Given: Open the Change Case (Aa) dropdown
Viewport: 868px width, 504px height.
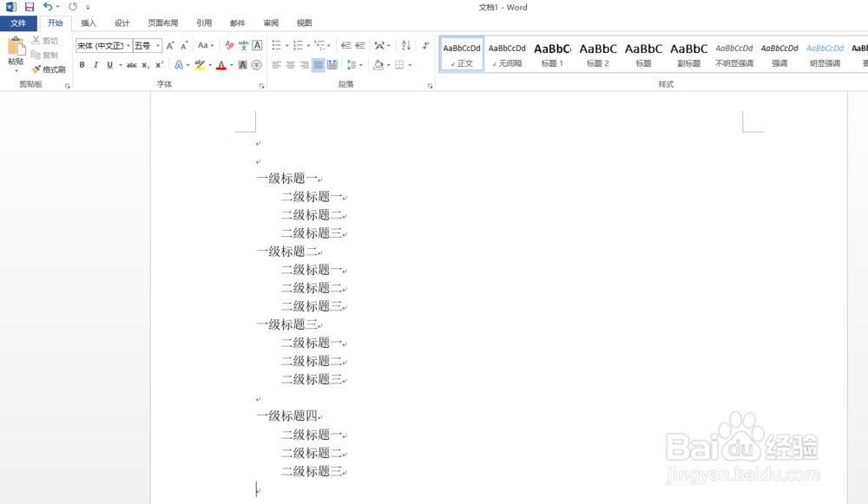Looking at the screenshot, I should 206,45.
